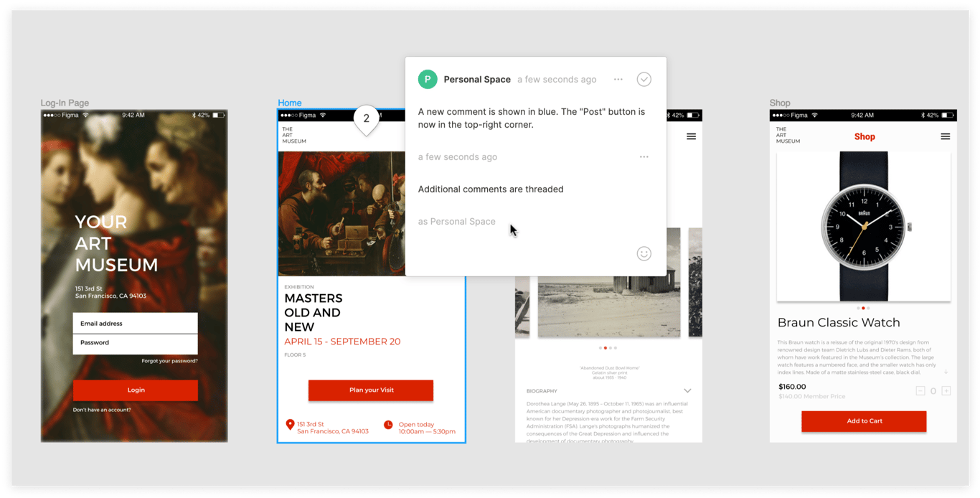
Task: Select the Log-In Page frame label
Action: point(65,103)
